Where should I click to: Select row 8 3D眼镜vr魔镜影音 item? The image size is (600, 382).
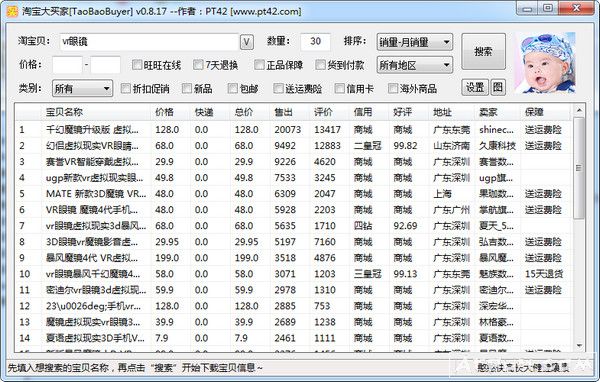click(x=294, y=242)
